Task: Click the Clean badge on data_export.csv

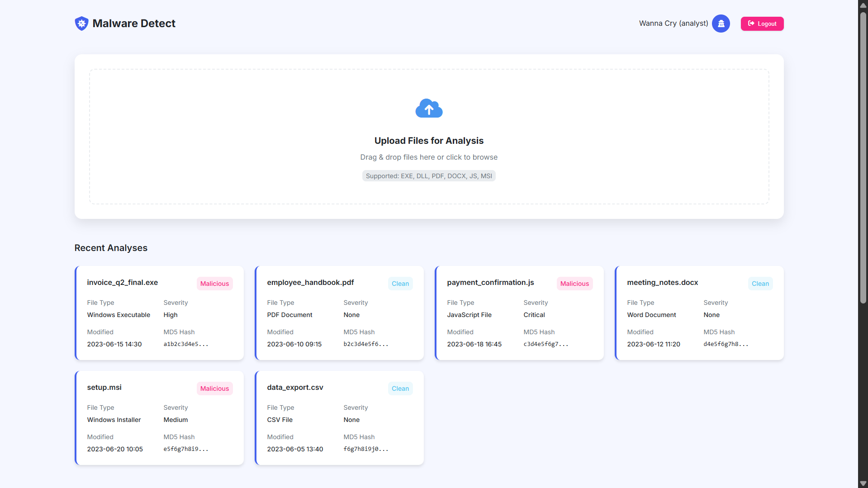Action: (400, 389)
